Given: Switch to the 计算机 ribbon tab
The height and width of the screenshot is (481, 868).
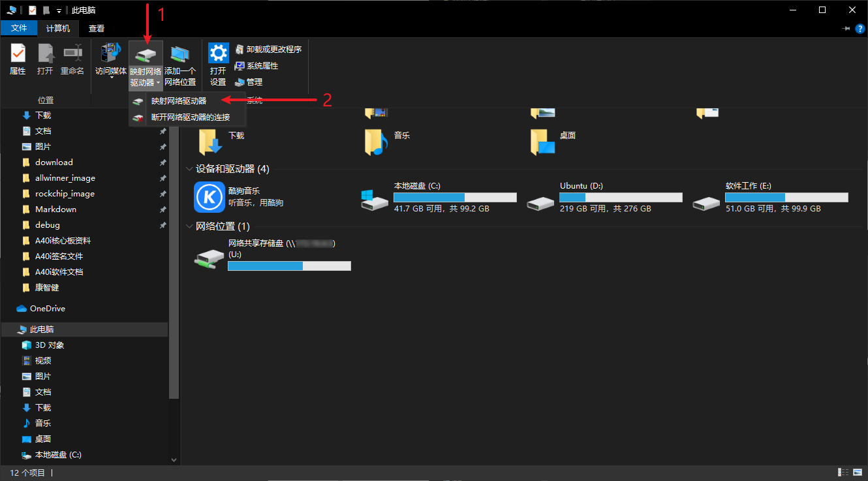Looking at the screenshot, I should 58,29.
